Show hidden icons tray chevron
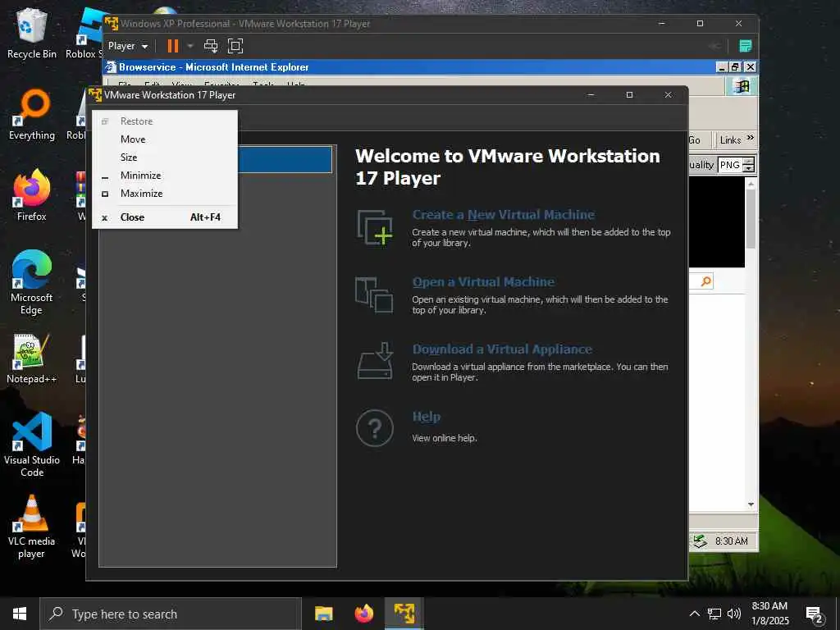The height and width of the screenshot is (630, 840). point(694,614)
